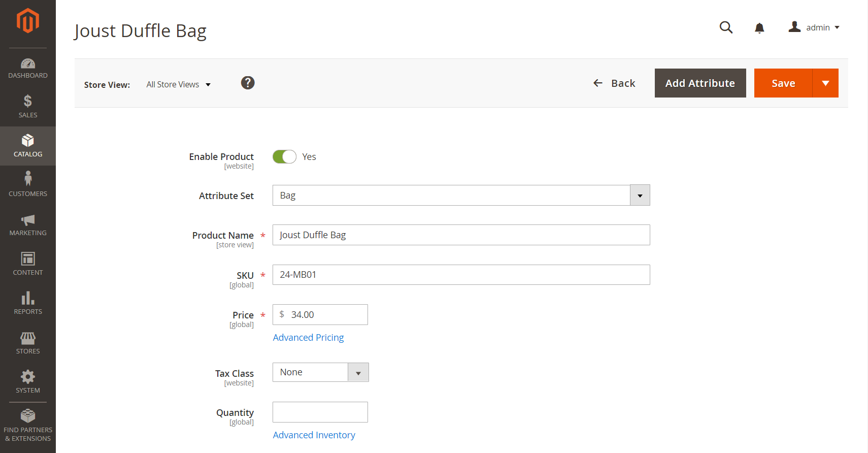Screen dimensions: 868x453
Task: Open the Tax Class dropdown
Action: (x=321, y=372)
